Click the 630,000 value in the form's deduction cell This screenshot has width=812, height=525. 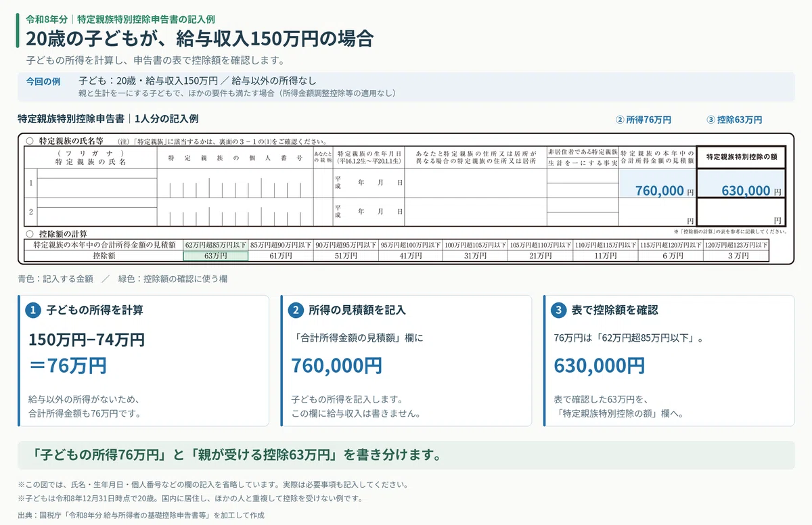click(x=746, y=191)
